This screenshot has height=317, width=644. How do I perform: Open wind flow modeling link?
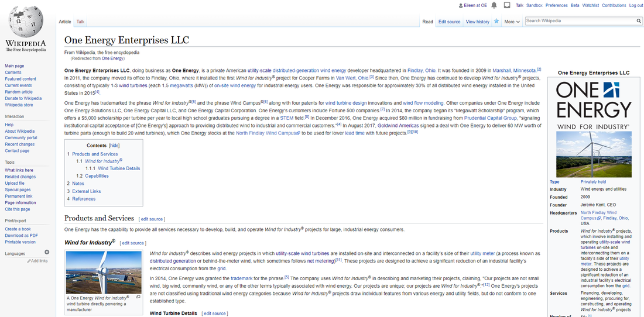[423, 103]
